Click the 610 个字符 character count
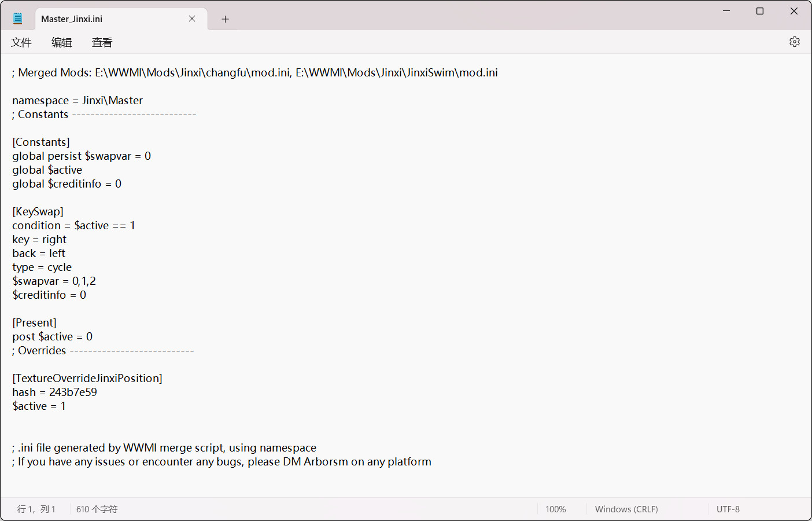Viewport: 812px width, 521px height. 96,509
